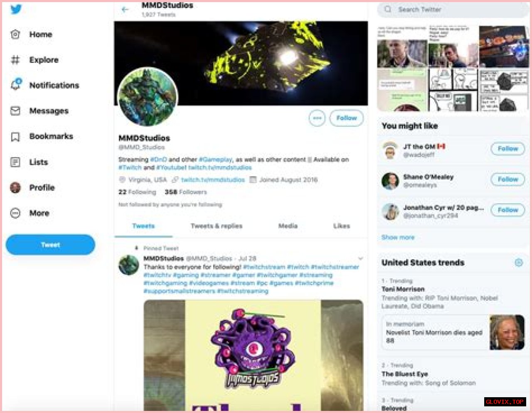Follow Shane O'Mealey
The width and height of the screenshot is (532, 413).
coord(507,179)
